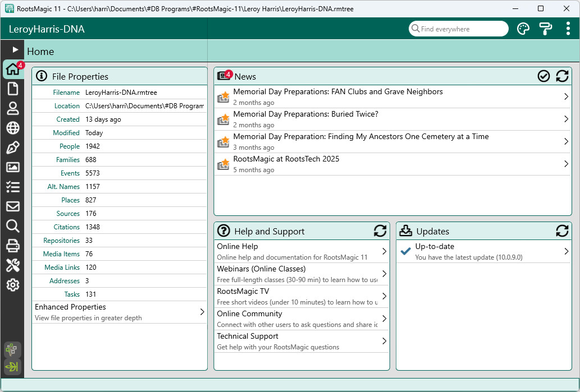Open chevron for RootsMagic at RootsTech 2025

567,164
